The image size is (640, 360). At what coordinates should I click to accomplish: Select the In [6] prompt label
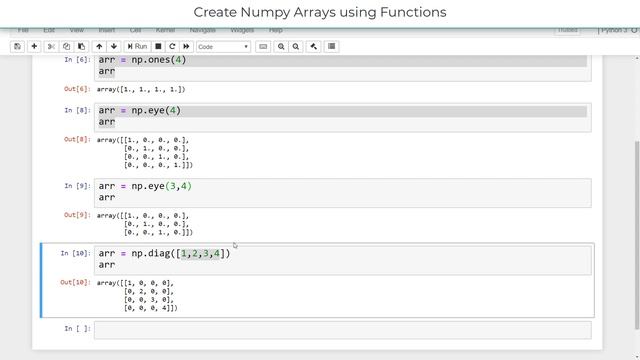pyautogui.click(x=77, y=60)
